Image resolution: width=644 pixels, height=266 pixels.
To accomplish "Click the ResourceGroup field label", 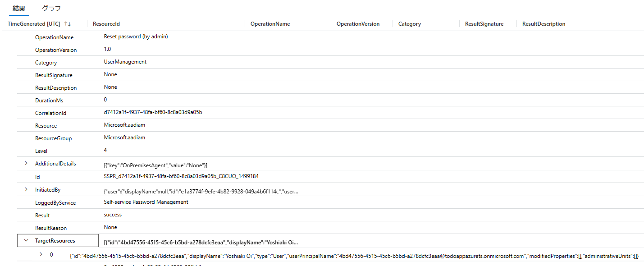I will coord(54,138).
